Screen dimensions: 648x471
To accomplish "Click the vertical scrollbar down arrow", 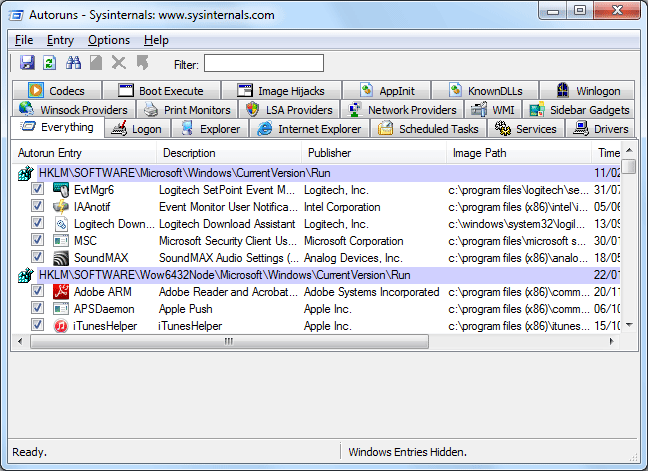I will (x=629, y=325).
